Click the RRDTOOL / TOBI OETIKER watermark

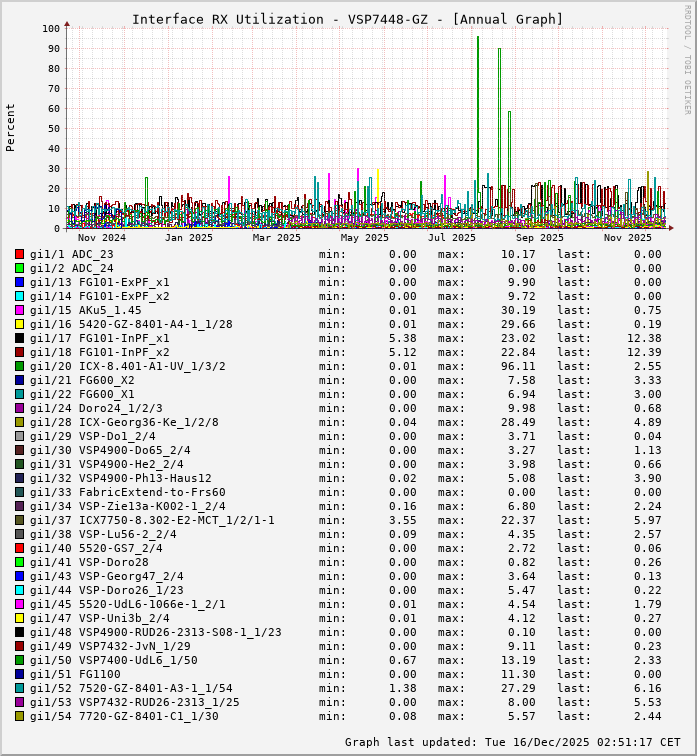tap(687, 58)
